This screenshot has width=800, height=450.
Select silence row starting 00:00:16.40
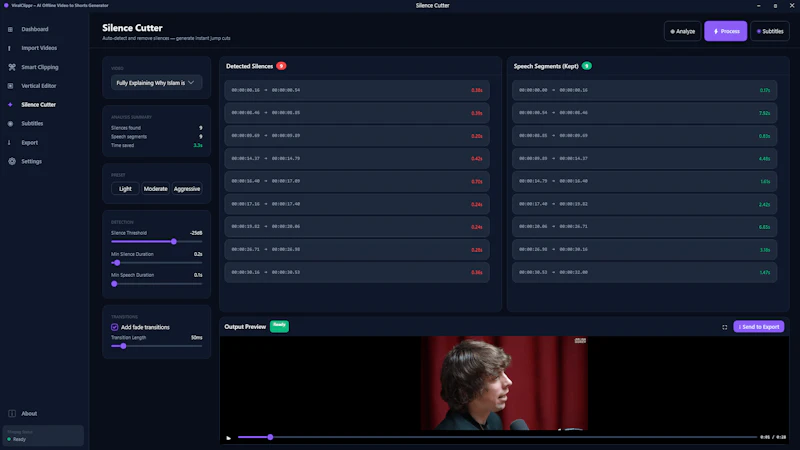pos(357,181)
